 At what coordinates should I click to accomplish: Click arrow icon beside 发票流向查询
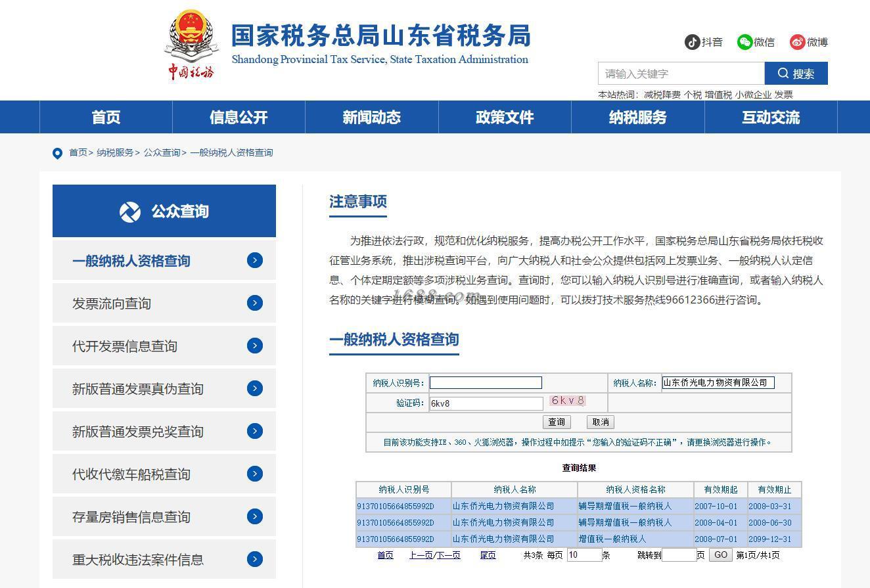pyautogui.click(x=255, y=303)
